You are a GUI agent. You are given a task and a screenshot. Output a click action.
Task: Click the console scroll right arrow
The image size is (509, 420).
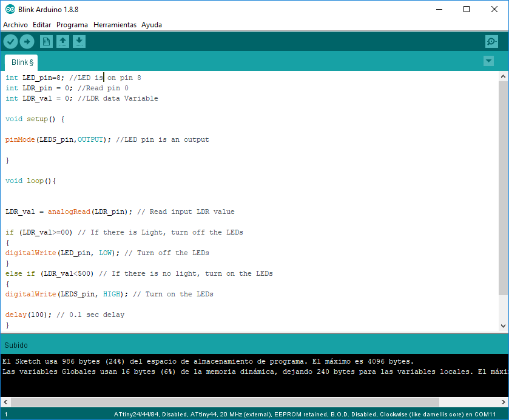503,402
